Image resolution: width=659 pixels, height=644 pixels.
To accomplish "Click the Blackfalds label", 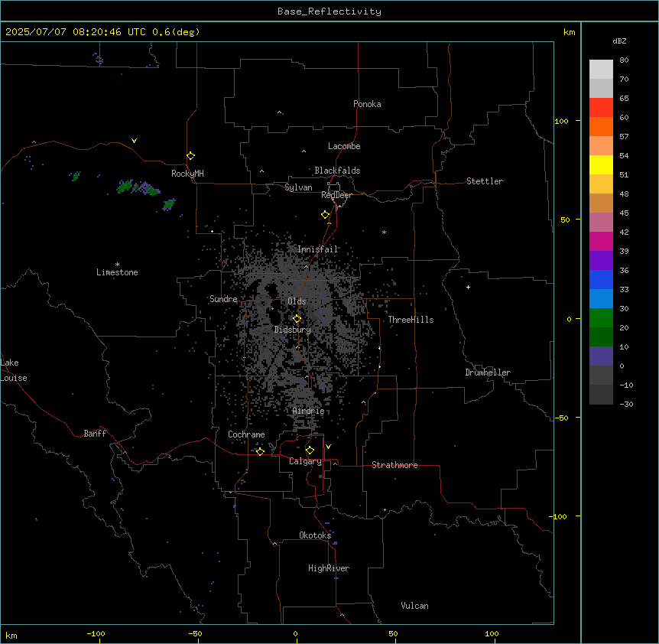I will pyautogui.click(x=337, y=171).
